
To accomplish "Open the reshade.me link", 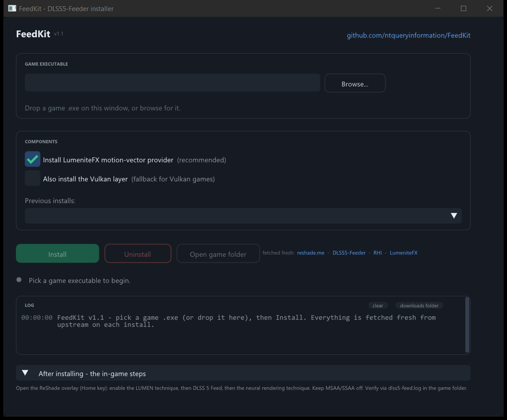I will [310, 253].
